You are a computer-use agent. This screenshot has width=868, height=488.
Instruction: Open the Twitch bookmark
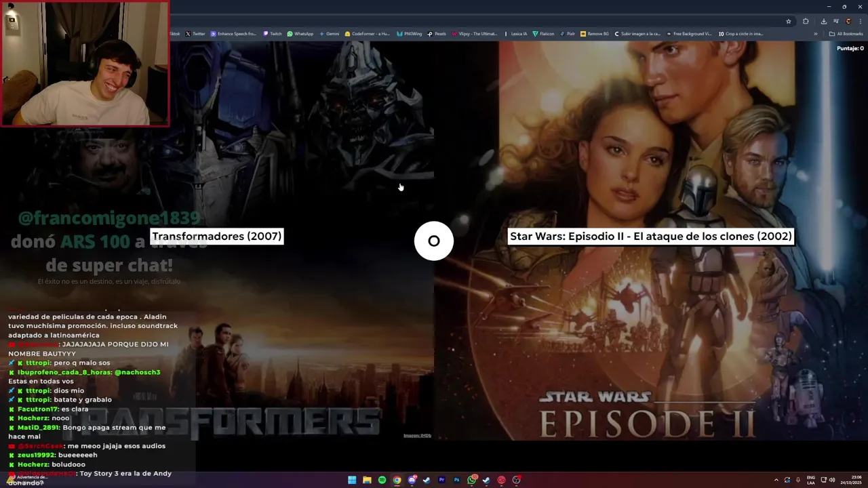coord(273,33)
